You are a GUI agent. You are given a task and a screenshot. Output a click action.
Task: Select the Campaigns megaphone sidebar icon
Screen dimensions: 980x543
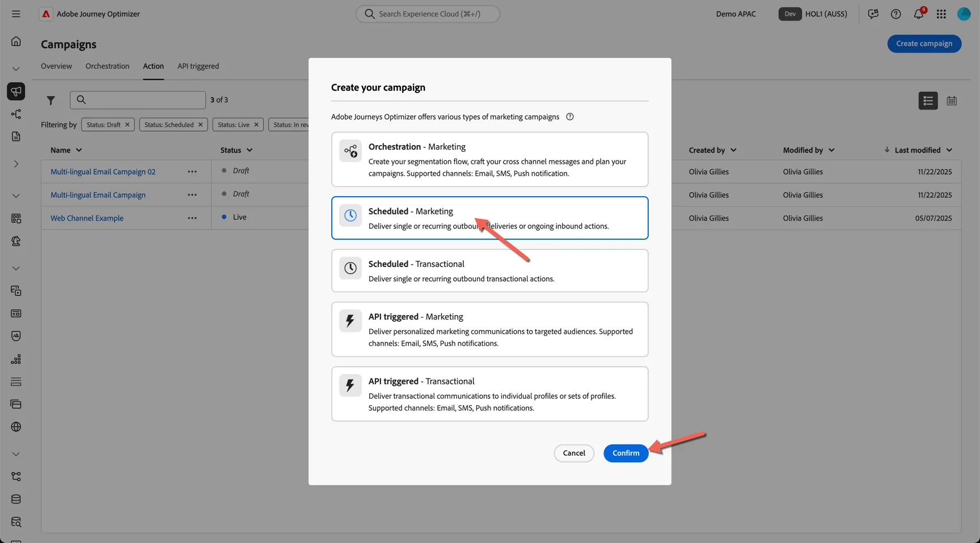tap(16, 91)
